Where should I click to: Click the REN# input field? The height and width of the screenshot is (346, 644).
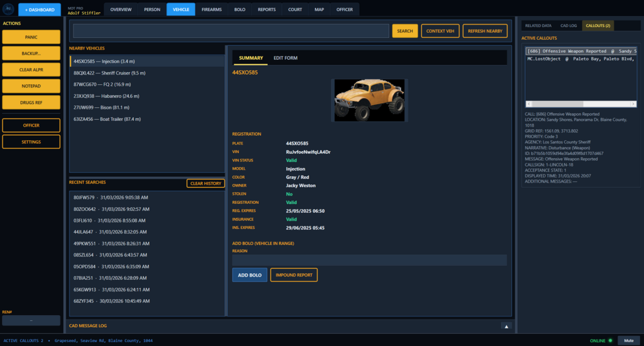[x=31, y=320]
